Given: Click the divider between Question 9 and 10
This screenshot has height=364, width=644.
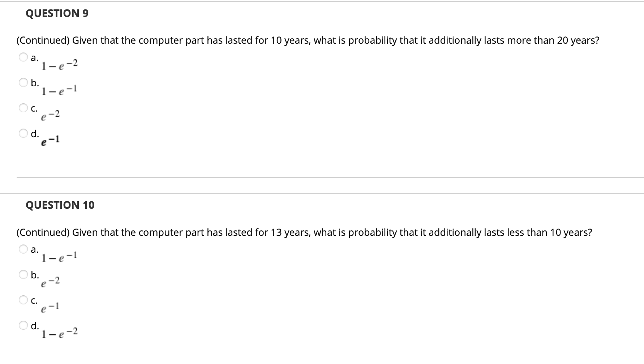Looking at the screenshot, I should coord(322,177).
